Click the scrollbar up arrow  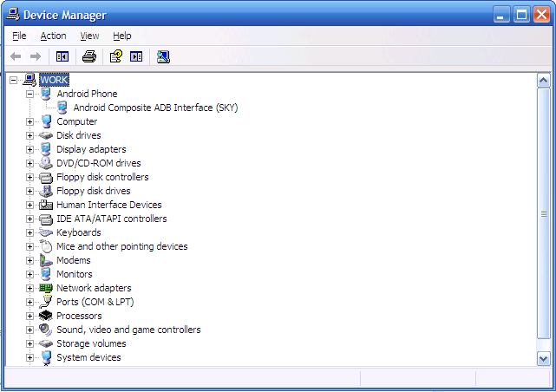click(x=544, y=81)
